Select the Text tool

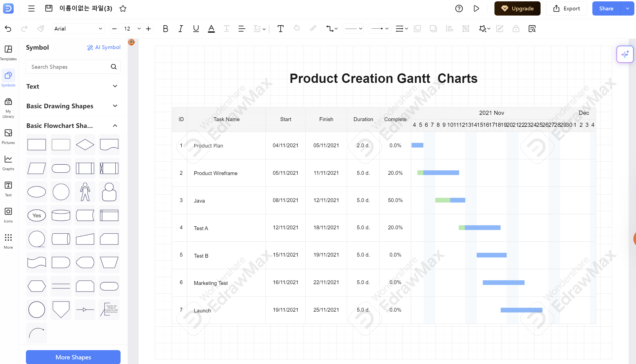[280, 29]
